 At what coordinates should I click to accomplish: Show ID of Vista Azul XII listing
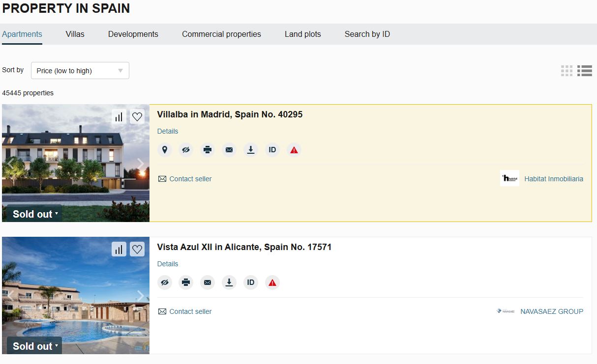[x=251, y=282]
